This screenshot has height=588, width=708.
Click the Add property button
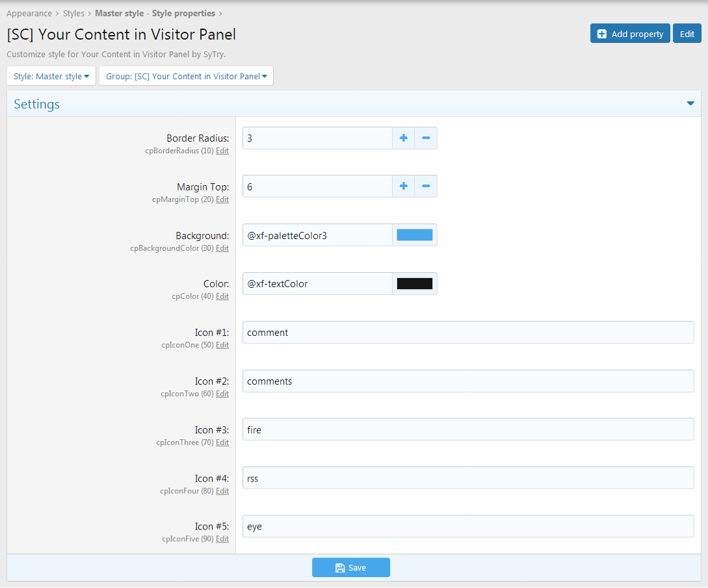coord(630,34)
